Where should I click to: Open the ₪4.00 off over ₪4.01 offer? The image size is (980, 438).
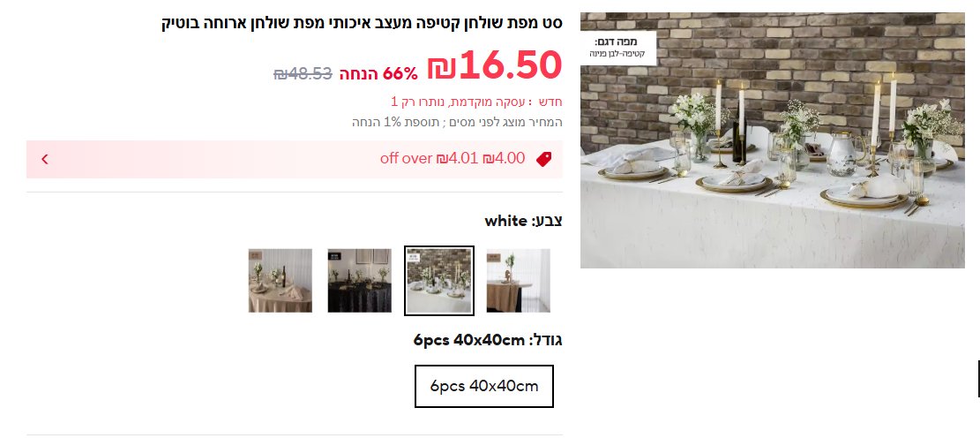(x=295, y=159)
